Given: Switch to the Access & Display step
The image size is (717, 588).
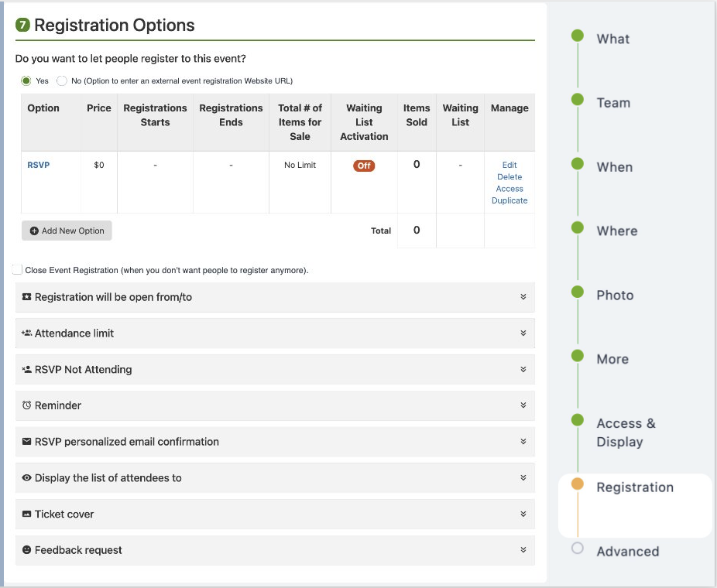Looking at the screenshot, I should click(x=626, y=433).
